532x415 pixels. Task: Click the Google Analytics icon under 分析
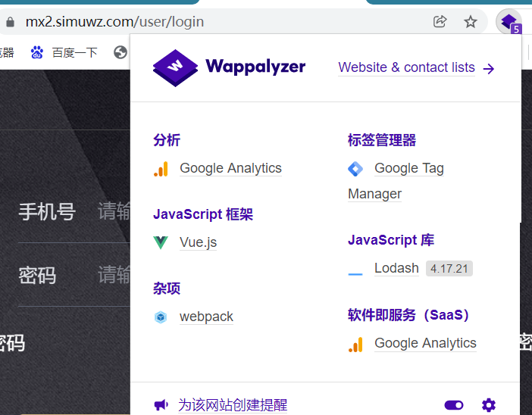161,169
